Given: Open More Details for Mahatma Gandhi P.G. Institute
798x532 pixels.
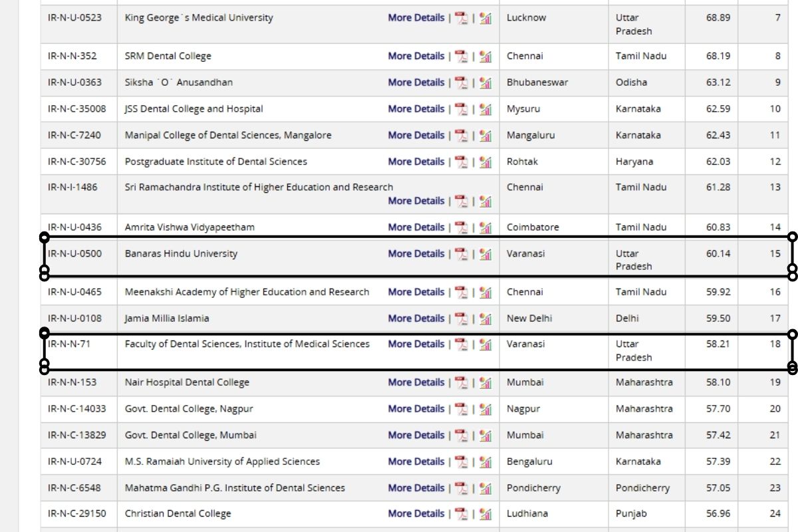Looking at the screenshot, I should point(416,487).
